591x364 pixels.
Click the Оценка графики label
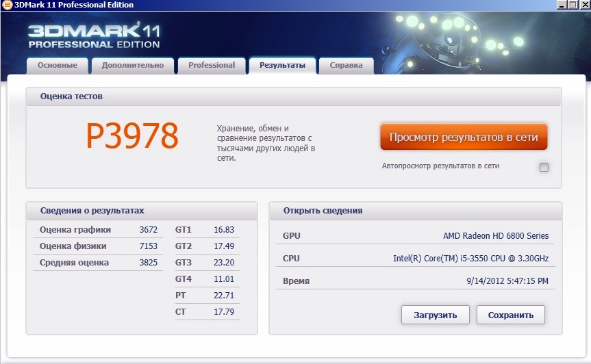click(75, 230)
